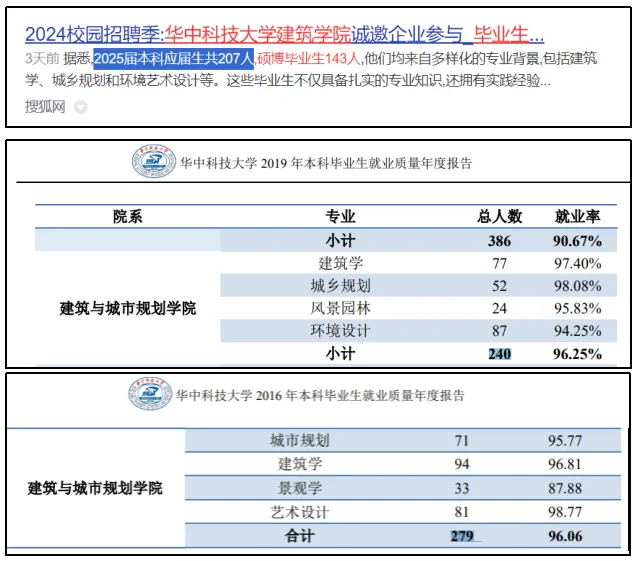Image resolution: width=636 pixels, height=561 pixels.
Task: Click the 院系 column header
Action: tap(127, 217)
